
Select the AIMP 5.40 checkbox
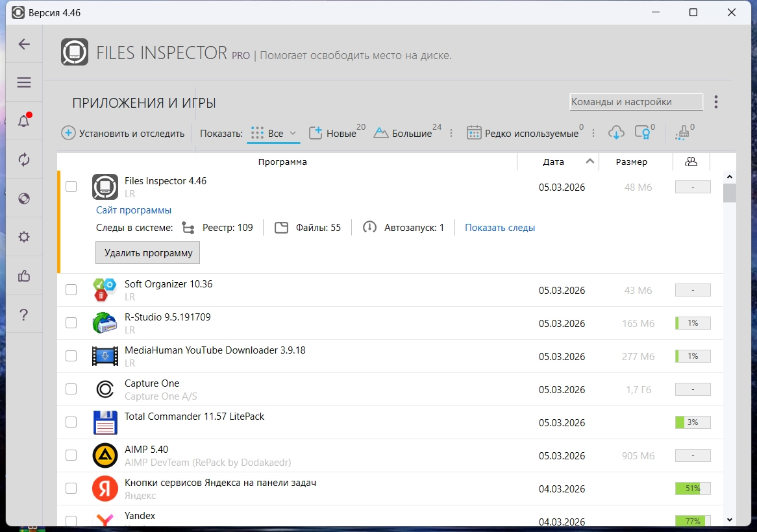(x=71, y=455)
